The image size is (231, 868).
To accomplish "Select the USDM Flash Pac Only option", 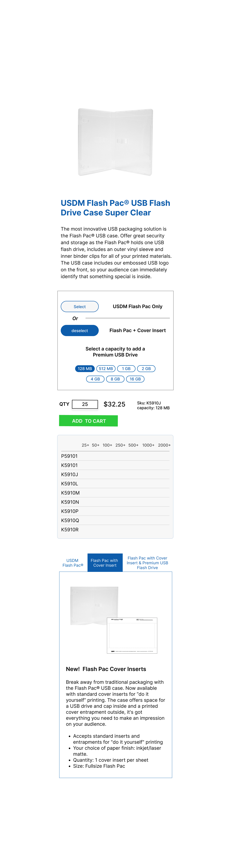I will 80,306.
